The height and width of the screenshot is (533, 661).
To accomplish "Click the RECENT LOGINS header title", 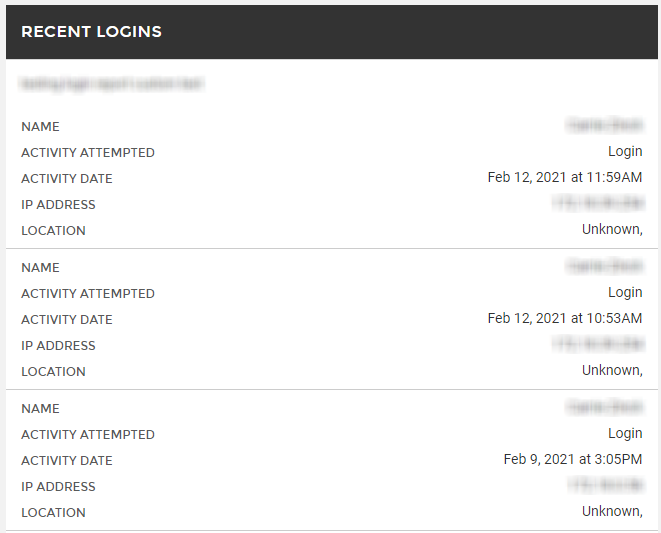I will [91, 32].
